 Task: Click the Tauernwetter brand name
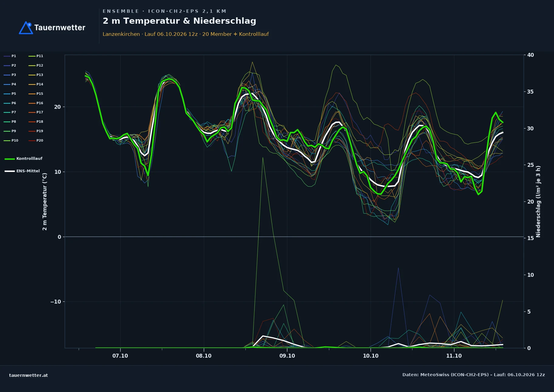click(60, 28)
